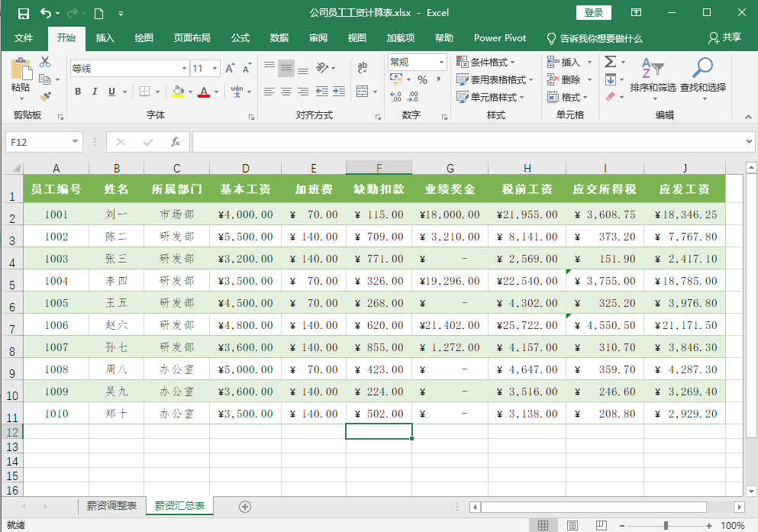Click the Cut scissors icon
Viewport: 758px width, 532px height.
point(45,62)
